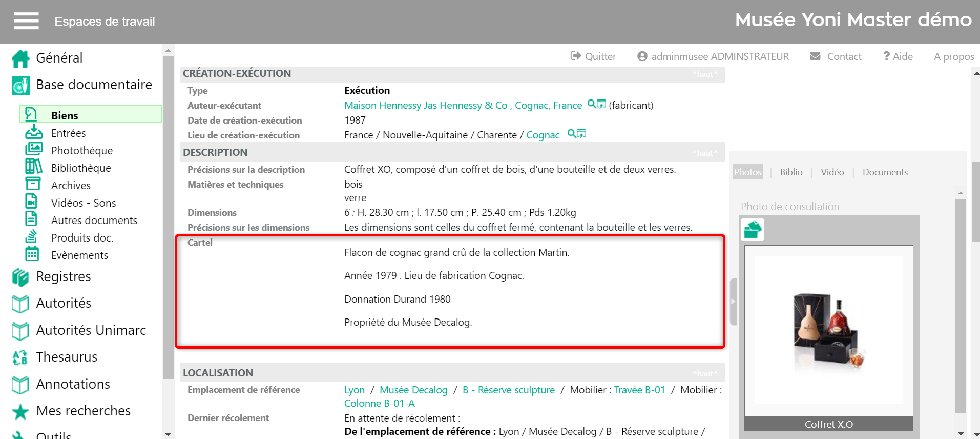Open the Musée Decalog location link
The width and height of the screenshot is (980, 439).
point(413,390)
